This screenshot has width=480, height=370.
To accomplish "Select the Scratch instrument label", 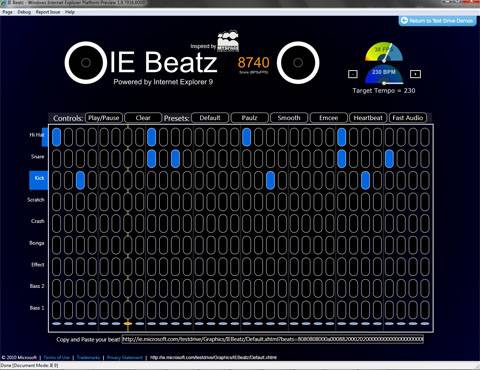I will (x=36, y=200).
